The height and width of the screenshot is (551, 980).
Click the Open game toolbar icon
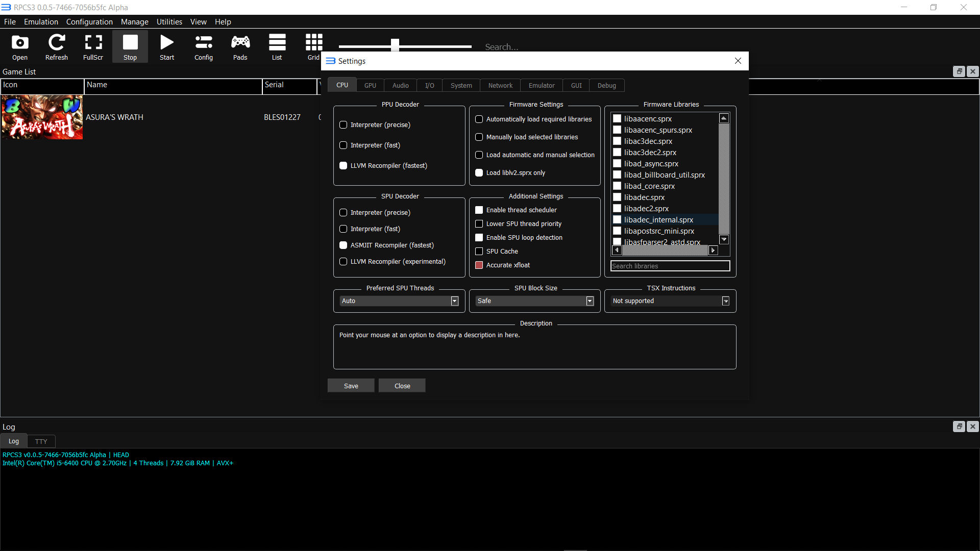[20, 47]
